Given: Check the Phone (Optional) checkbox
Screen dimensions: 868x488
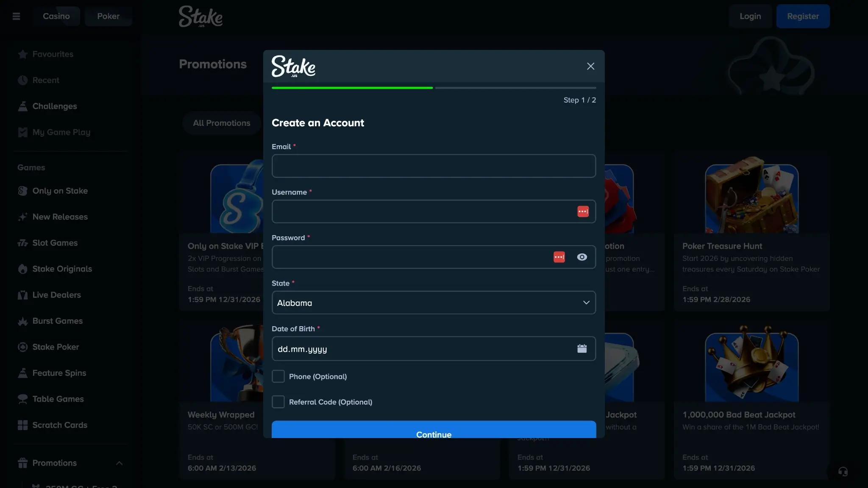Looking at the screenshot, I should (278, 376).
